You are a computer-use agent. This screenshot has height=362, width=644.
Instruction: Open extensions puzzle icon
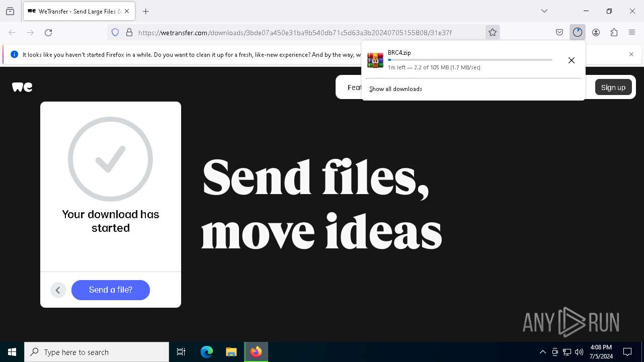[614, 32]
